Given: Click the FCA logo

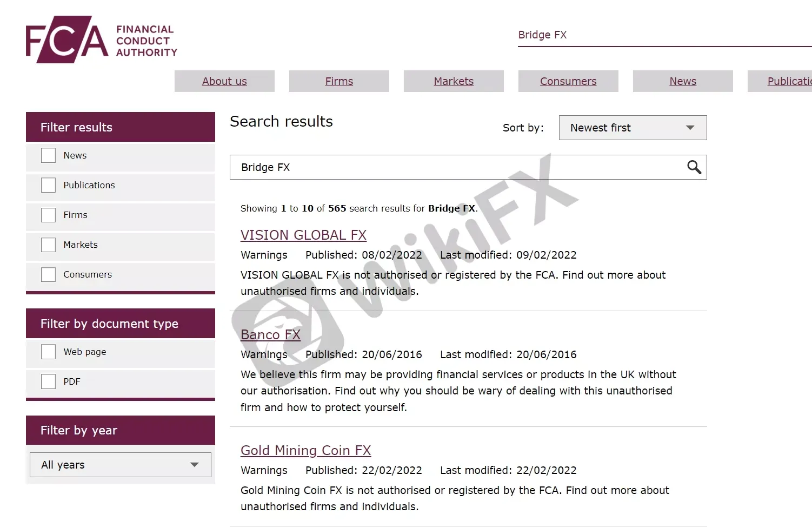Looking at the screenshot, I should [x=102, y=39].
